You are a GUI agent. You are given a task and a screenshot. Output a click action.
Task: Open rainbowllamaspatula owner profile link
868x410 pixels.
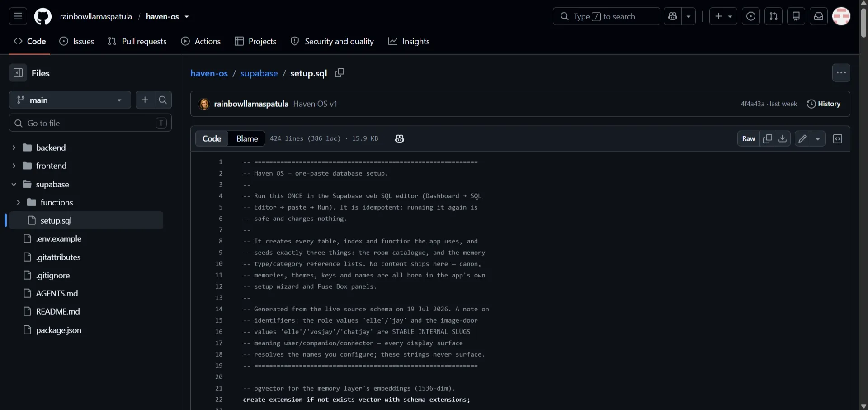coord(96,17)
